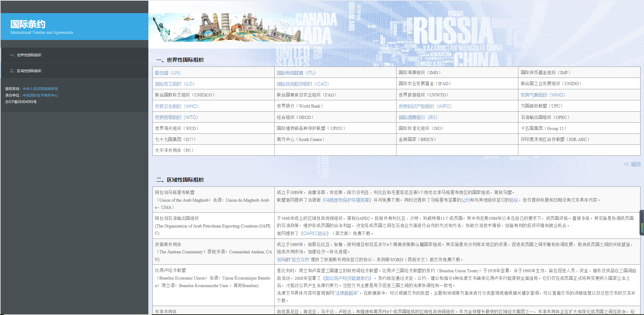Select 阿拉伯马格里布联盟 row name
644x315 pixels.
(175, 193)
